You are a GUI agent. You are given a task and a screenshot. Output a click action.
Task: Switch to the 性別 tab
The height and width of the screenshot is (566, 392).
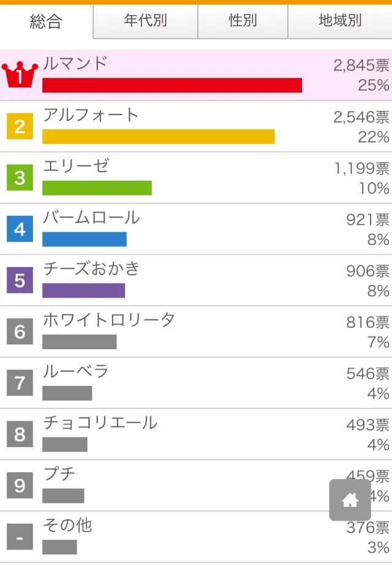(243, 21)
